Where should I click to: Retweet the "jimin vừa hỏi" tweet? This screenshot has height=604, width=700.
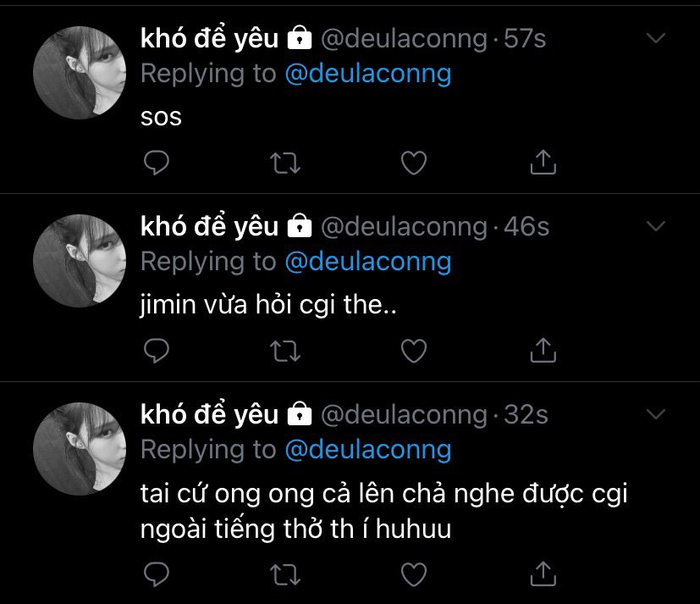(285, 352)
